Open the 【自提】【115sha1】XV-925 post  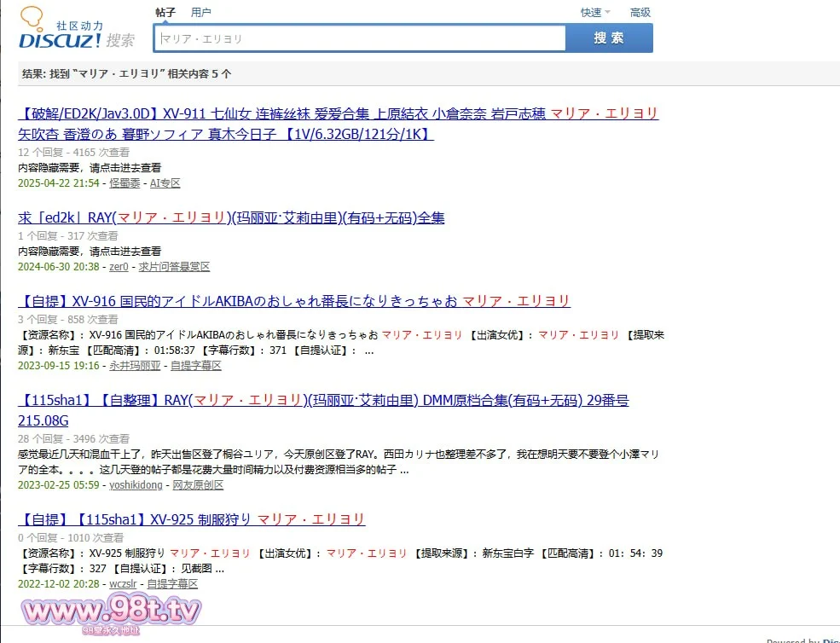(192, 519)
